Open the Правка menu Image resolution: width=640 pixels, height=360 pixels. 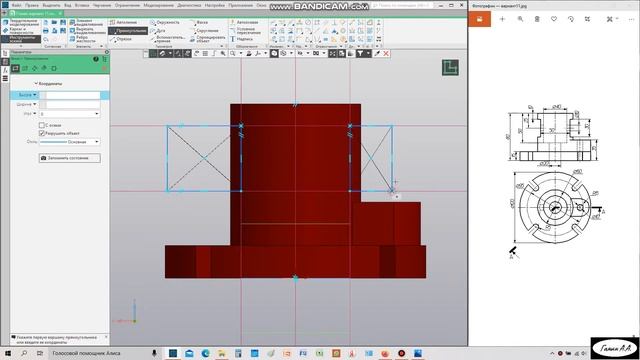point(32,5)
